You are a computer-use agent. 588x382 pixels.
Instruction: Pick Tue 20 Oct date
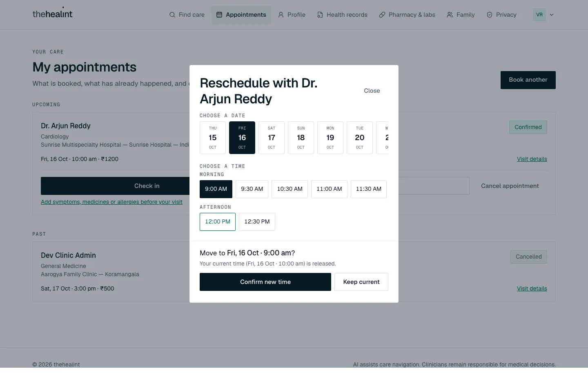point(360,138)
